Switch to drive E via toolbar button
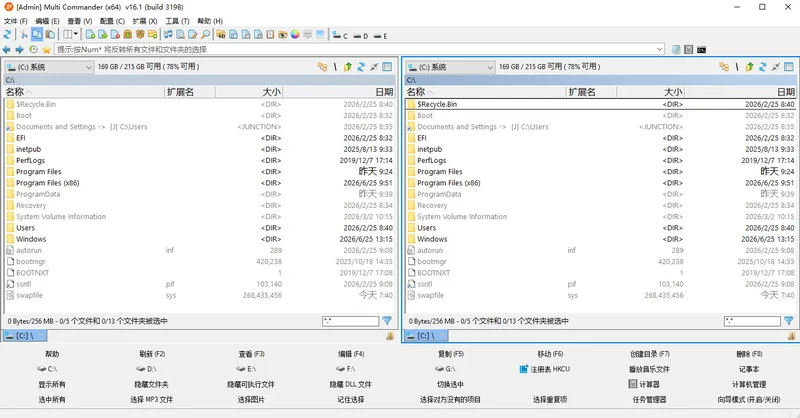800x418 pixels. click(x=380, y=36)
